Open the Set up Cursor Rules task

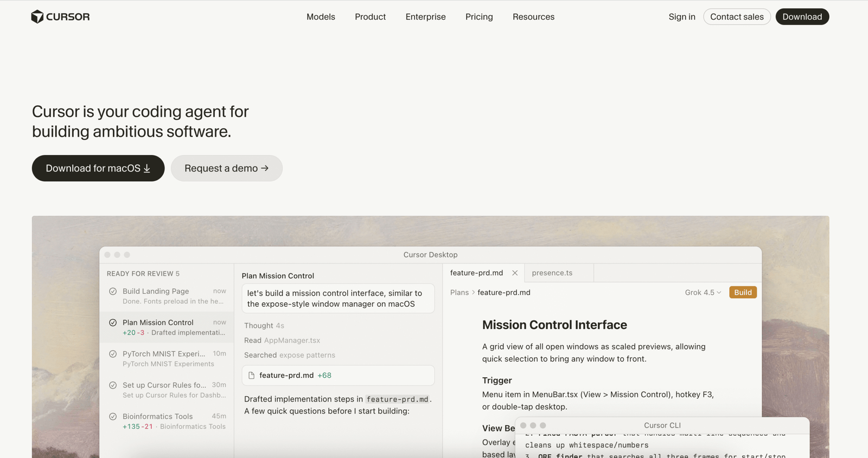pos(167,390)
